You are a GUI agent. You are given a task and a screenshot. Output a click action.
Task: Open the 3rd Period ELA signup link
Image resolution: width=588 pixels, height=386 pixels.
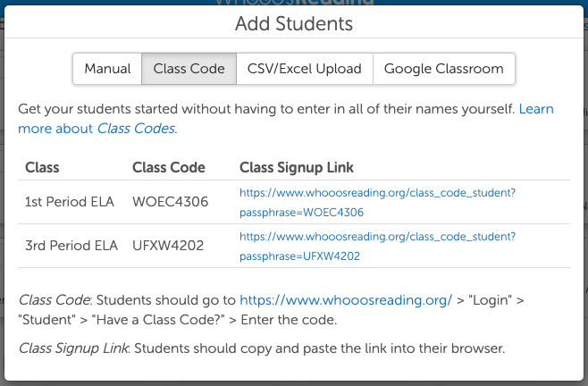377,246
